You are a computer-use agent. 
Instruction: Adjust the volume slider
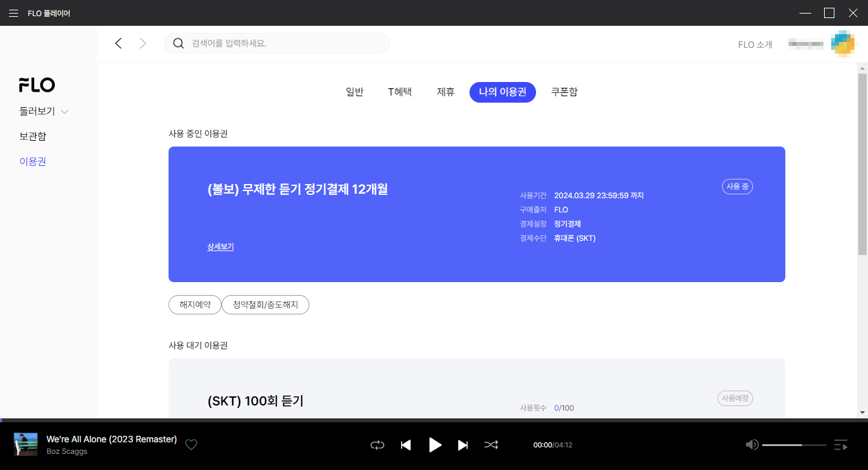(x=794, y=445)
